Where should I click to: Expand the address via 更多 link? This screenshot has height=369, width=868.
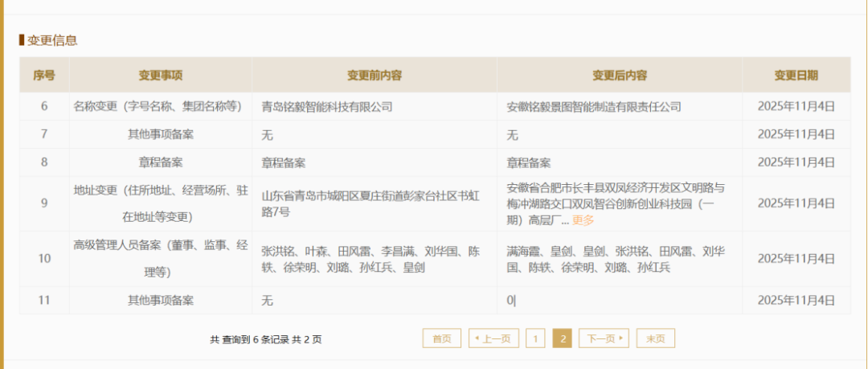(x=583, y=220)
